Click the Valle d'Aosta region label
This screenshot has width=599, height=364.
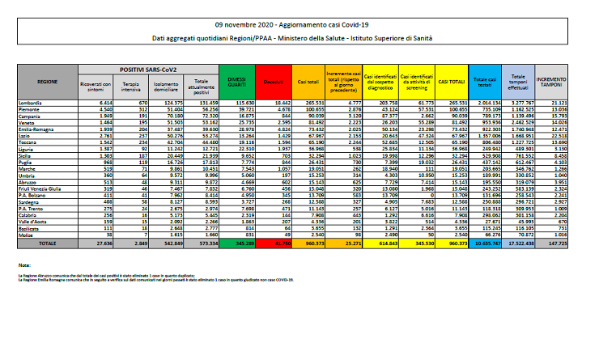coord(34,222)
